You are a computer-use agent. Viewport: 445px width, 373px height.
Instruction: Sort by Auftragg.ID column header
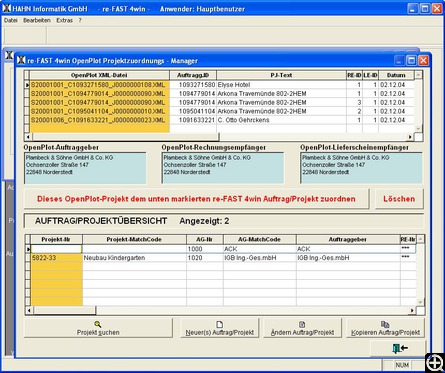pos(193,75)
